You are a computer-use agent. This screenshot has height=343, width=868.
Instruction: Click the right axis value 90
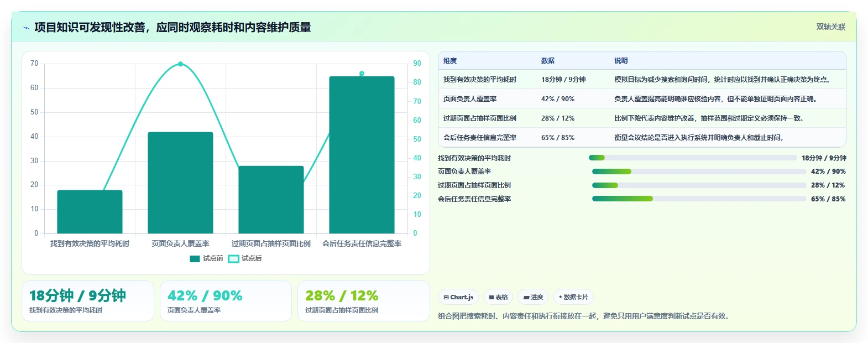417,64
